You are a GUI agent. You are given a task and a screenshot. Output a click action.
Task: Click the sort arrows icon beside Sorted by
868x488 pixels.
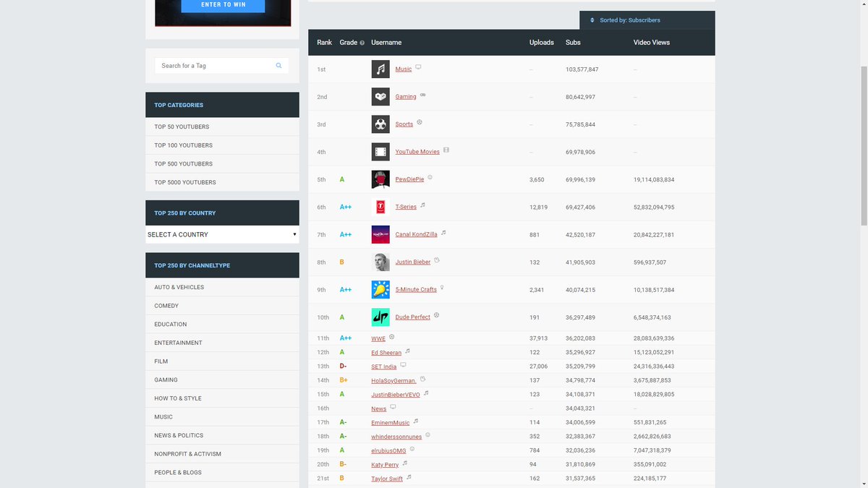click(x=592, y=20)
